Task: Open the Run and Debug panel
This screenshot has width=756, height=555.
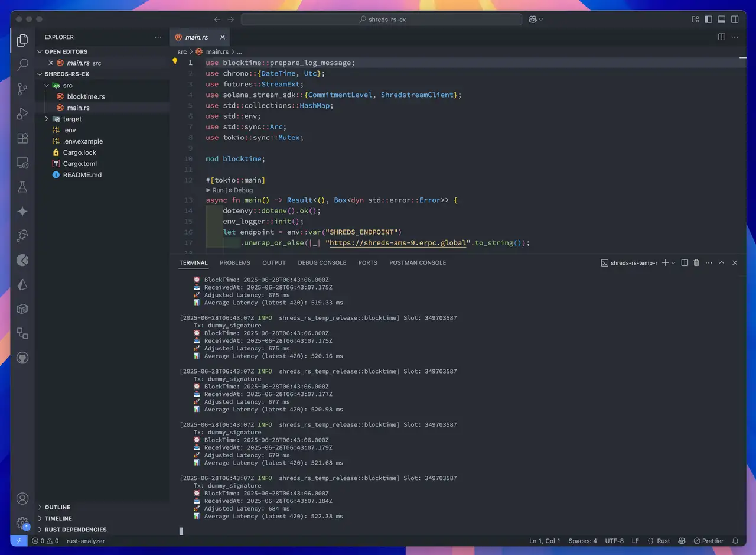Action: 22,115
